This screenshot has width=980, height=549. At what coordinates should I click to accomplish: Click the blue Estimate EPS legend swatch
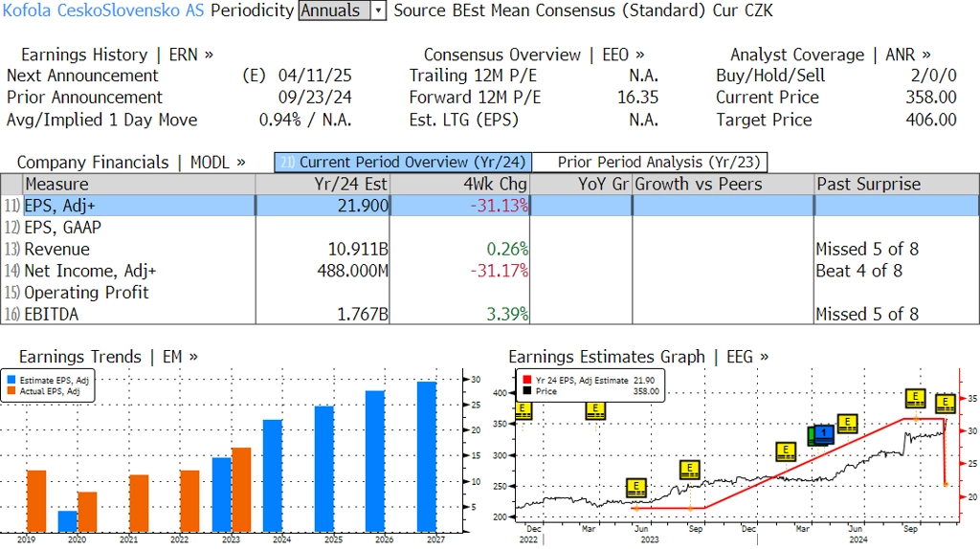pyautogui.click(x=11, y=380)
